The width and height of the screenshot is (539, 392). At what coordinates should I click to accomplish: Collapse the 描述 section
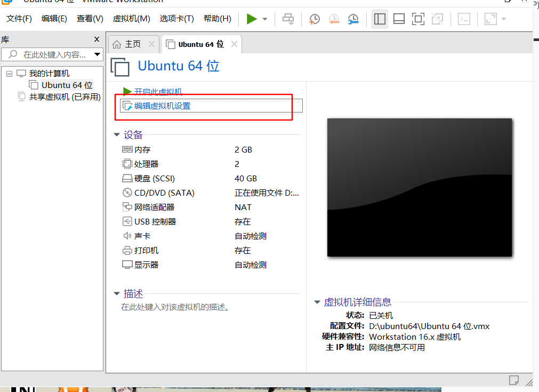click(117, 294)
